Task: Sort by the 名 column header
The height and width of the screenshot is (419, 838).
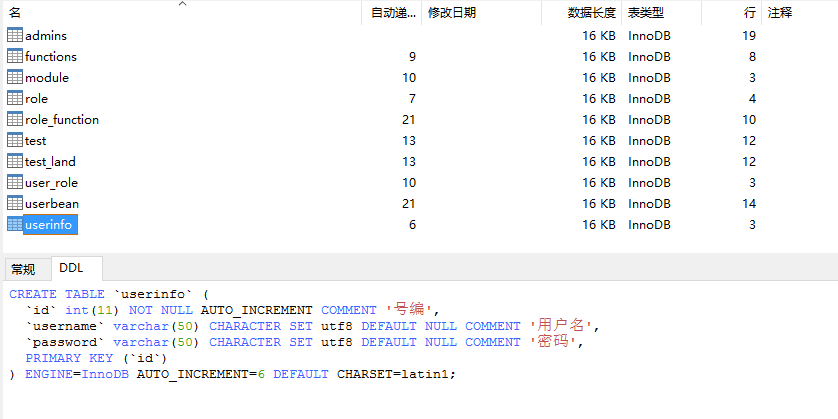Action: [x=15, y=13]
